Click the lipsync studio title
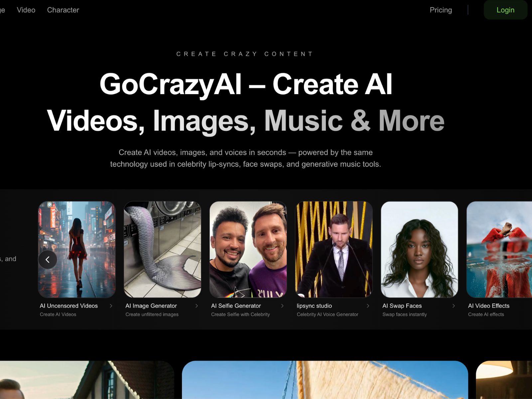532x399 pixels. (314, 306)
